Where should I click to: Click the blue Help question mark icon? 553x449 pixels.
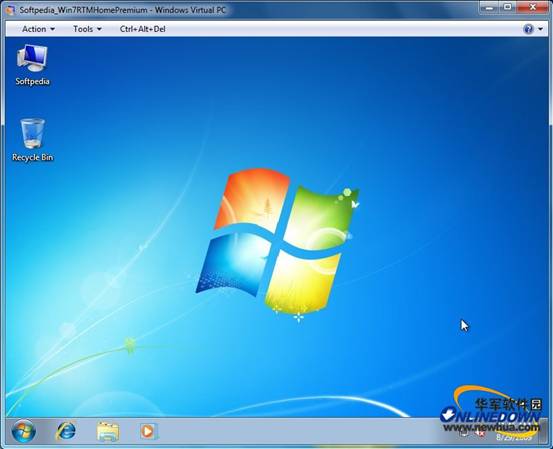point(528,29)
